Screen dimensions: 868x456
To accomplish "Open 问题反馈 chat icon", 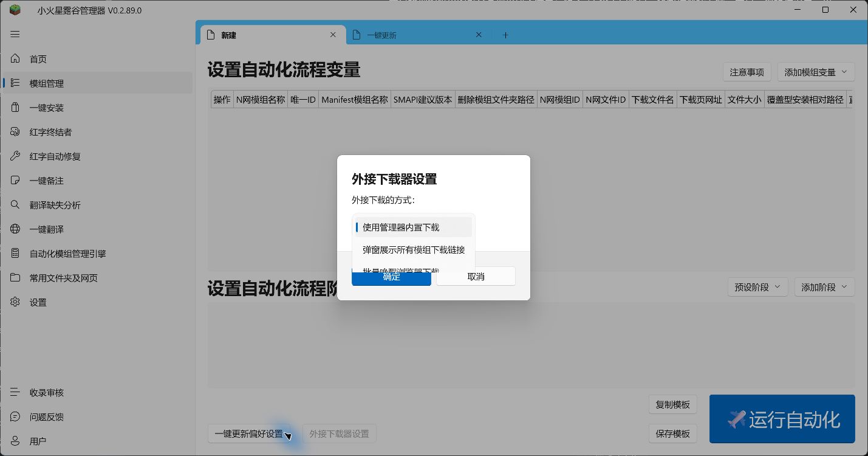I will (16, 417).
